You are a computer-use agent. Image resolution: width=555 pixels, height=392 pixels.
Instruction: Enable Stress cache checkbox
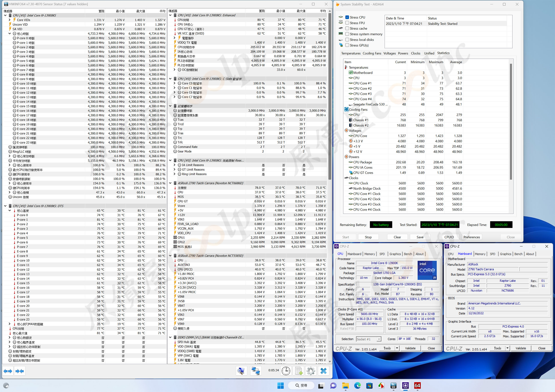pyautogui.click(x=347, y=28)
